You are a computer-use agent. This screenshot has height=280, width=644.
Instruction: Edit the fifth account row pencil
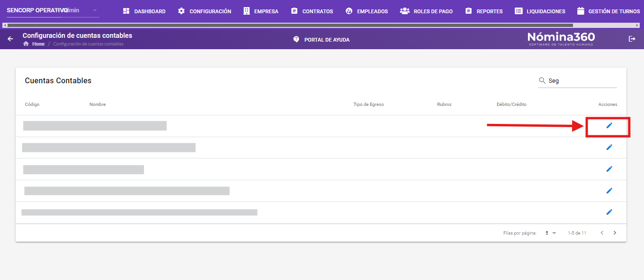tap(609, 212)
